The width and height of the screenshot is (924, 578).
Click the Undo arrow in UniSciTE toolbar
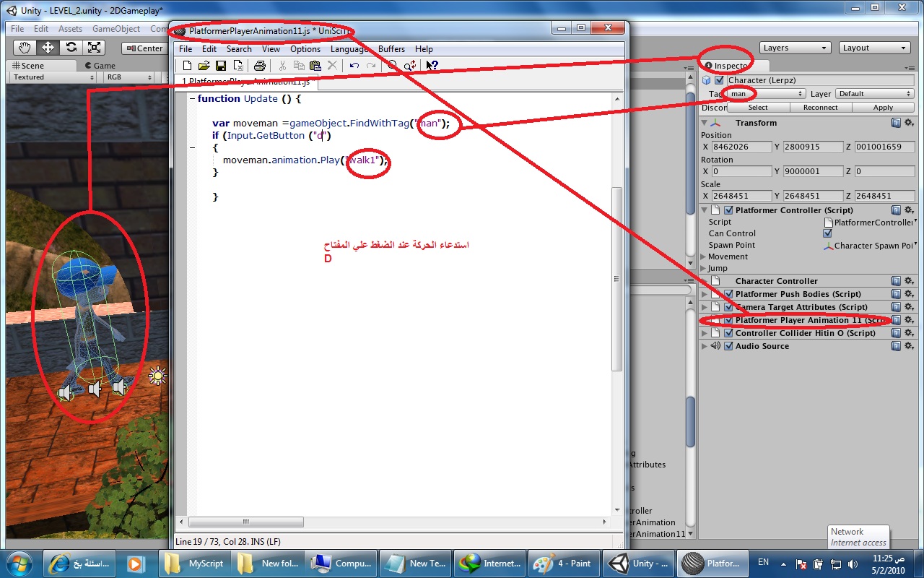[x=354, y=66]
